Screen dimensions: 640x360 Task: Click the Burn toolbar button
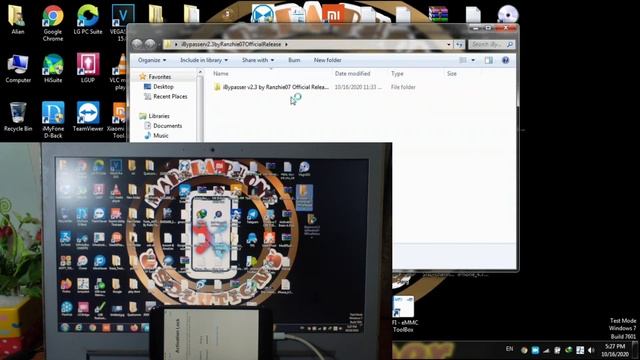[294, 60]
